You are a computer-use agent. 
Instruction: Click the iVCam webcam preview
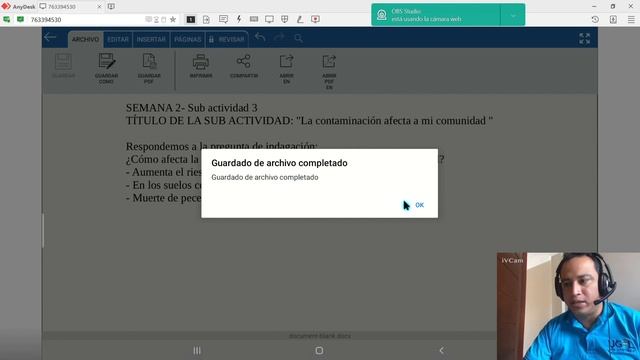[568, 306]
